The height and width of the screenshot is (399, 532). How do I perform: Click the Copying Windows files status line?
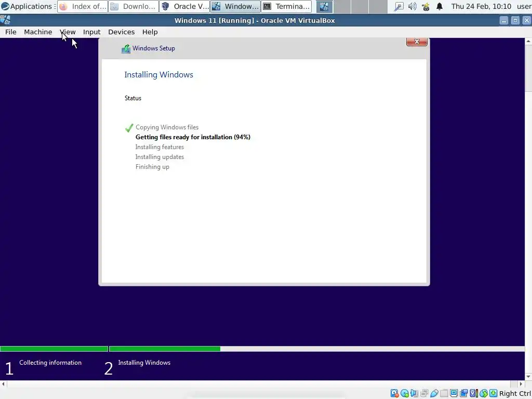point(167,127)
